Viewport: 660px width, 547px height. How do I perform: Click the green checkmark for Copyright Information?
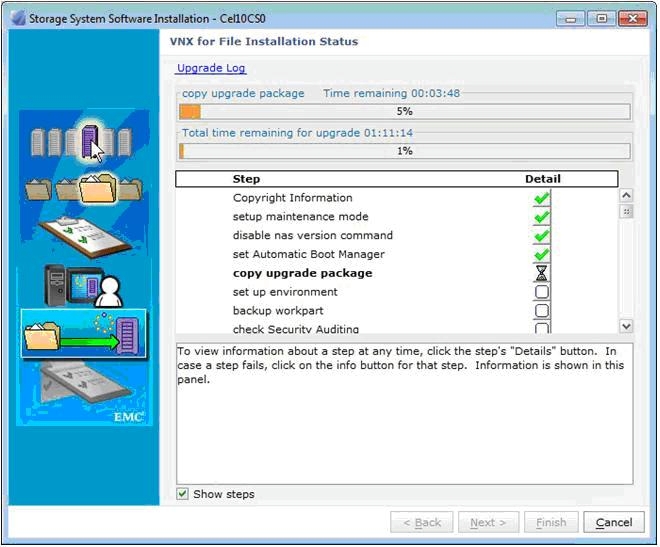(x=542, y=198)
